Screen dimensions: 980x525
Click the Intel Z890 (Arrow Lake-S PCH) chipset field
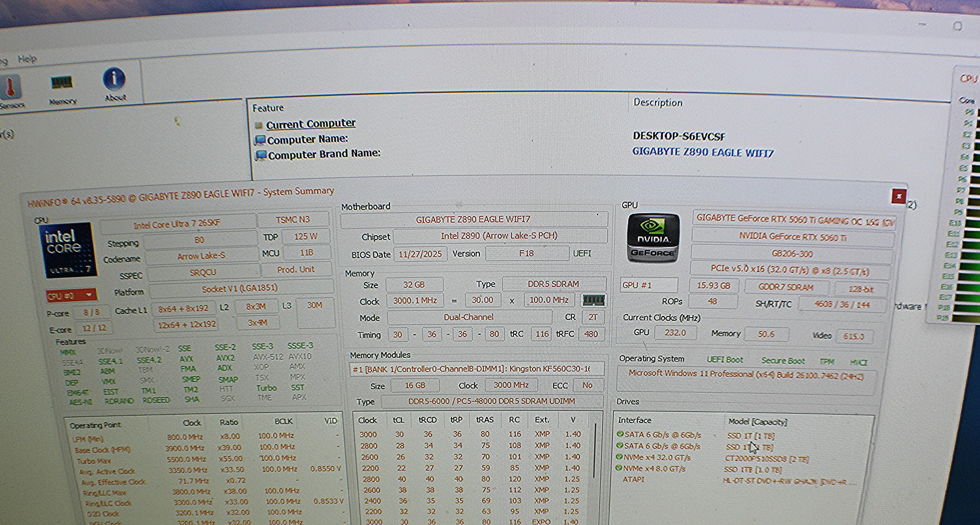pos(499,235)
